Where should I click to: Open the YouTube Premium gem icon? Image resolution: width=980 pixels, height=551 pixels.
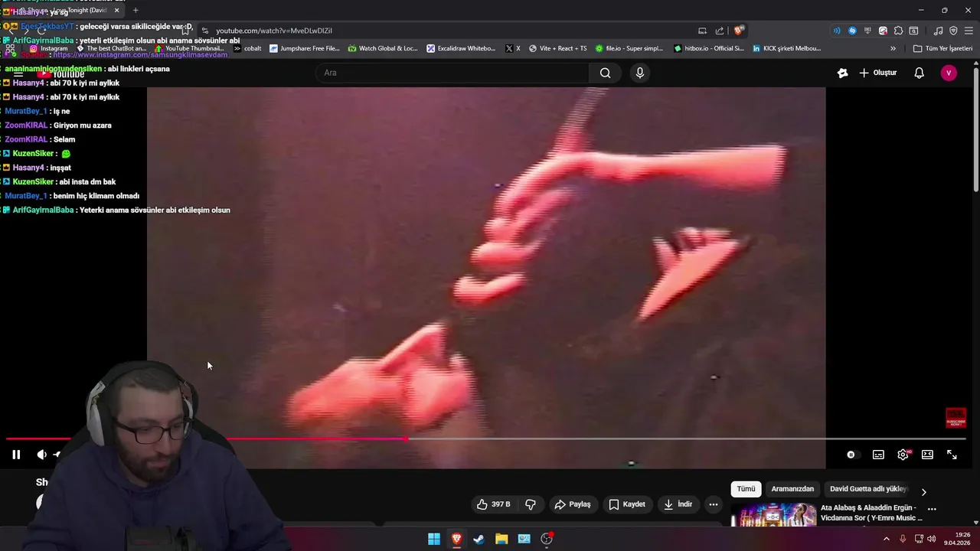tap(842, 73)
